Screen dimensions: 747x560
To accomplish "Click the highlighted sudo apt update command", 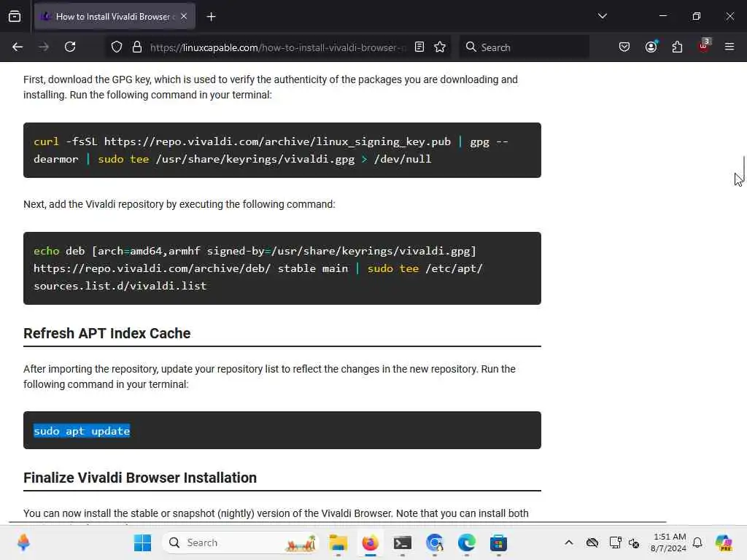I will [x=82, y=431].
